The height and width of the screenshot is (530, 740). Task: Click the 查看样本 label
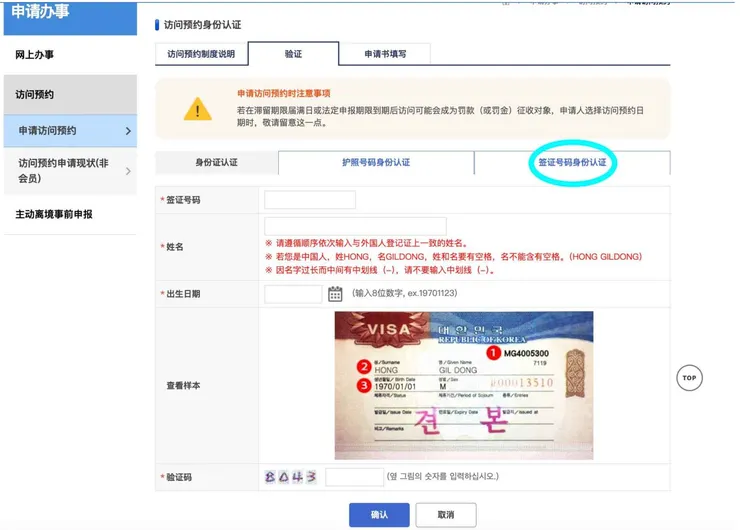coord(183,386)
